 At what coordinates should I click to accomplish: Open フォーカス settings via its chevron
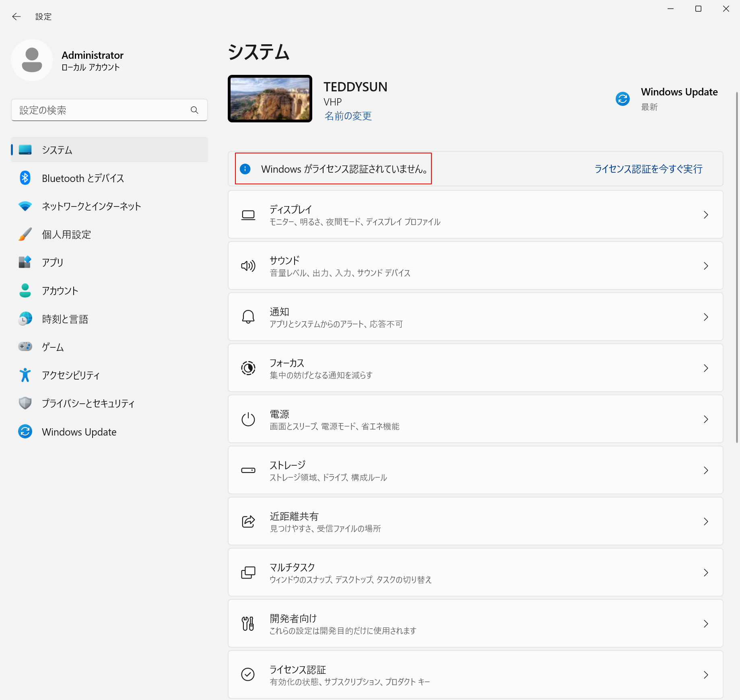pos(706,368)
